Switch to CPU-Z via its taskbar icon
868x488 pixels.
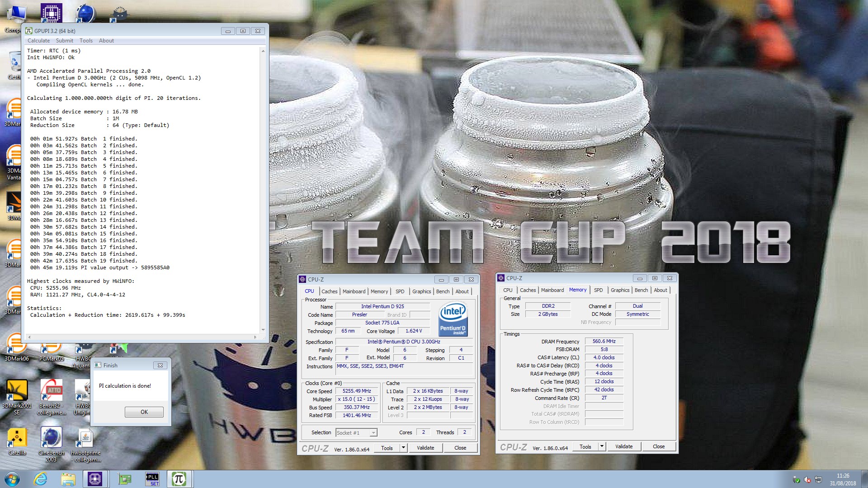pyautogui.click(x=95, y=479)
